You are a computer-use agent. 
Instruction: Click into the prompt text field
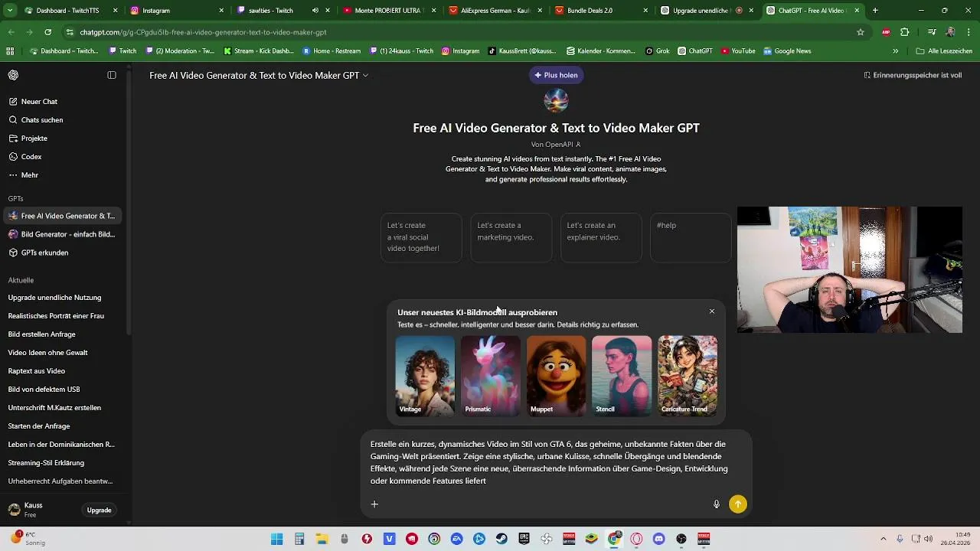(549, 462)
